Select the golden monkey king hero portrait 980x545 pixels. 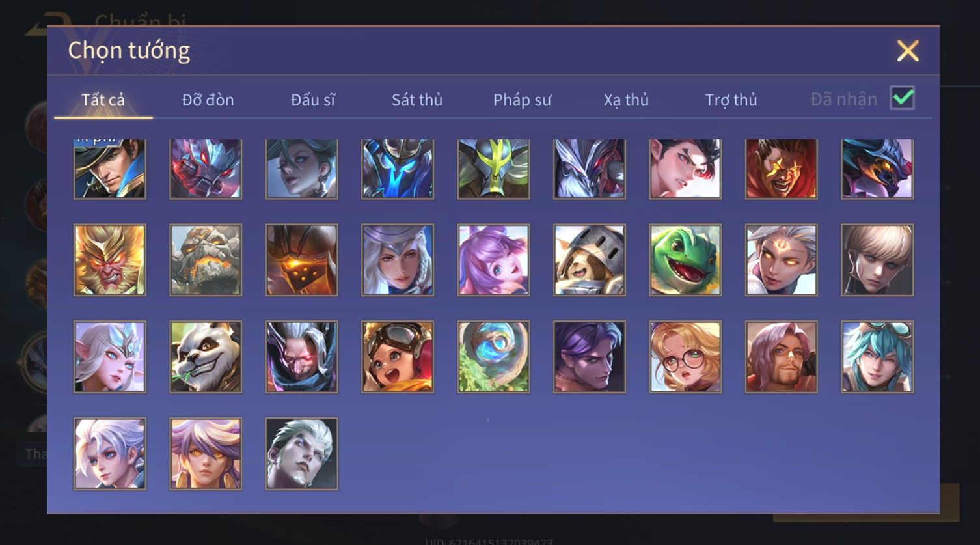click(x=109, y=260)
